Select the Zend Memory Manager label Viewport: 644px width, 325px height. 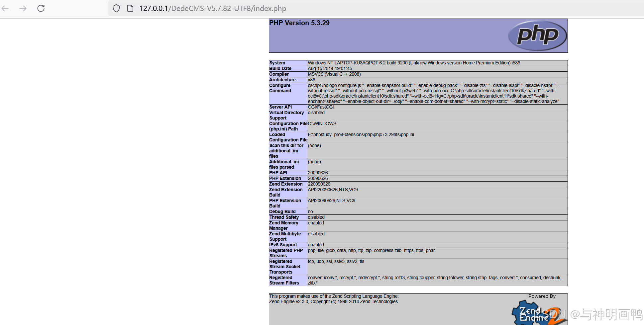pos(283,225)
